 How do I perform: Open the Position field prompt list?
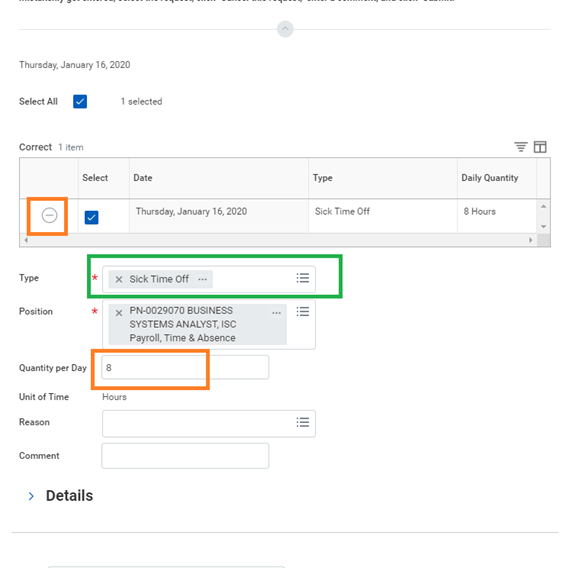click(x=303, y=312)
